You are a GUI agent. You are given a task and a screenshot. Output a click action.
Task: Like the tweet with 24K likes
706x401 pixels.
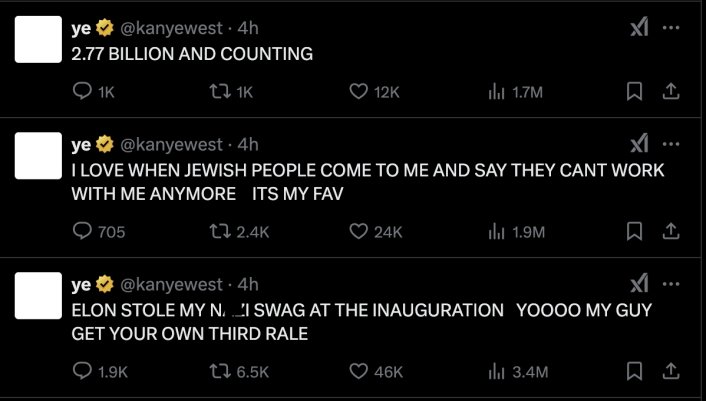point(359,232)
